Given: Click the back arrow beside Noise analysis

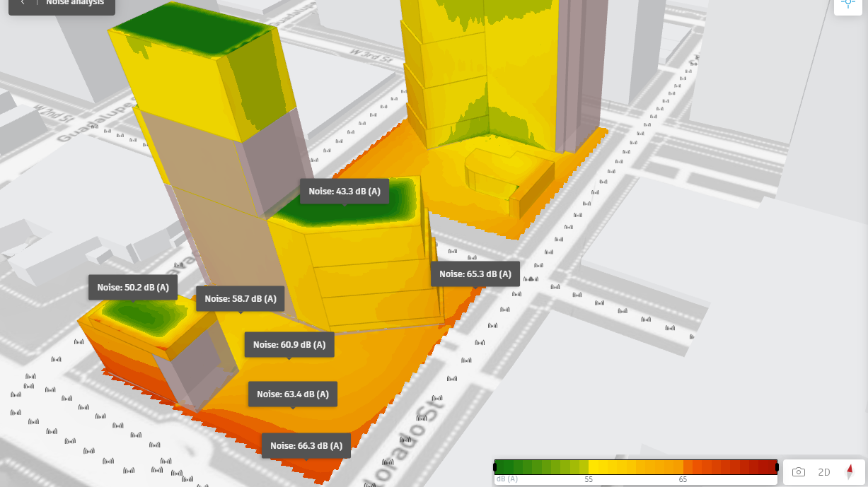Looking at the screenshot, I should (x=23, y=3).
